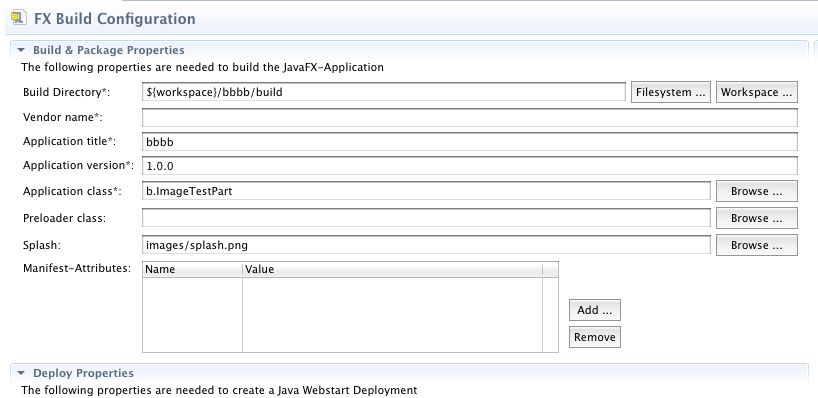Focus the Application class field

[x=426, y=191]
